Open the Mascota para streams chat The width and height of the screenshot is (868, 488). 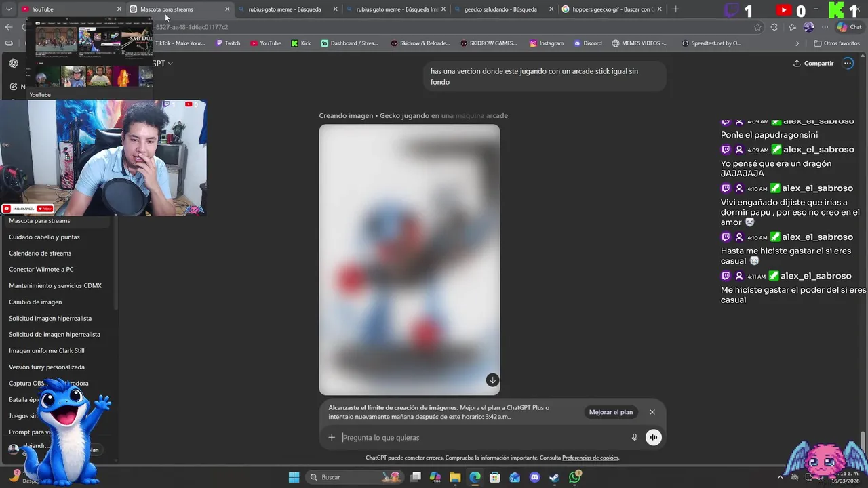pos(58,221)
